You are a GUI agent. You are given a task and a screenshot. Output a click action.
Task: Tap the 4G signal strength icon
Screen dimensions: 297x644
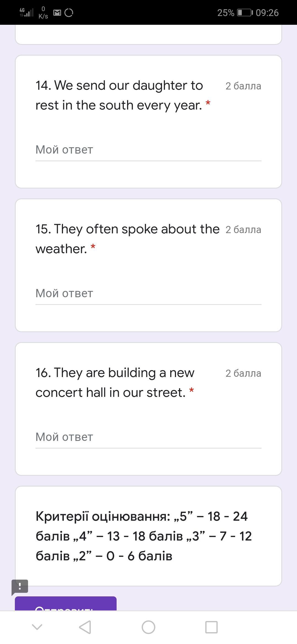(x=27, y=12)
